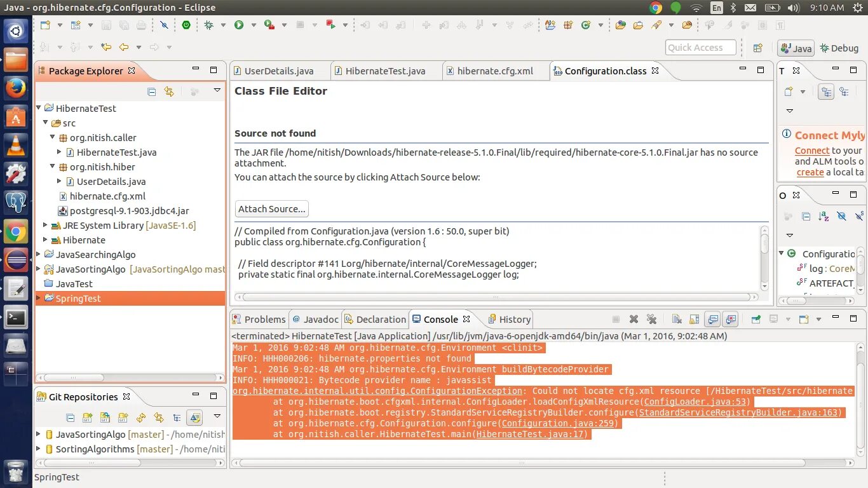Click the Quick Access field
This screenshot has width=868, height=488.
(701, 48)
